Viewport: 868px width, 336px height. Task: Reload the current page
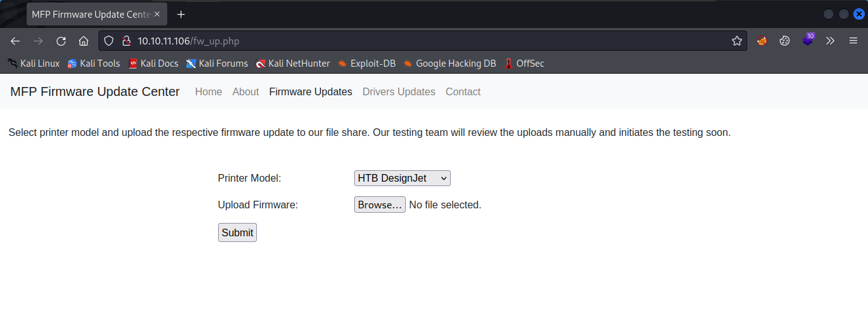(x=61, y=41)
